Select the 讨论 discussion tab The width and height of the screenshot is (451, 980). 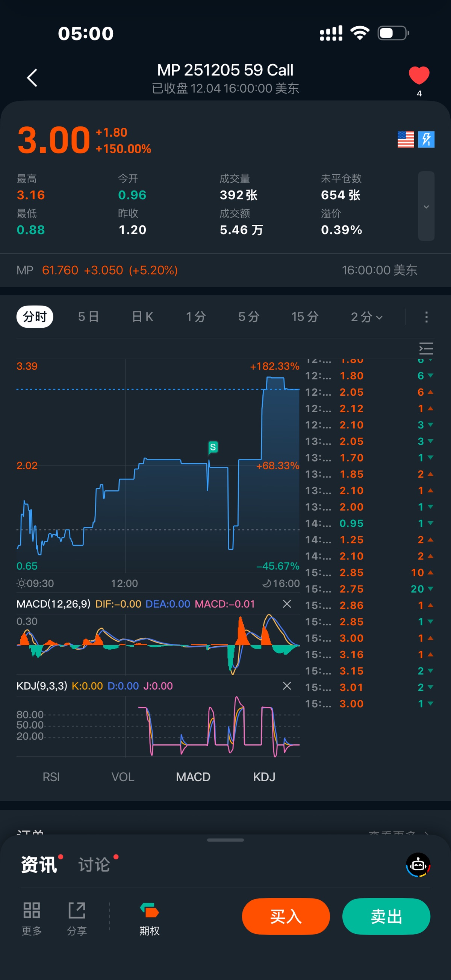pos(94,865)
